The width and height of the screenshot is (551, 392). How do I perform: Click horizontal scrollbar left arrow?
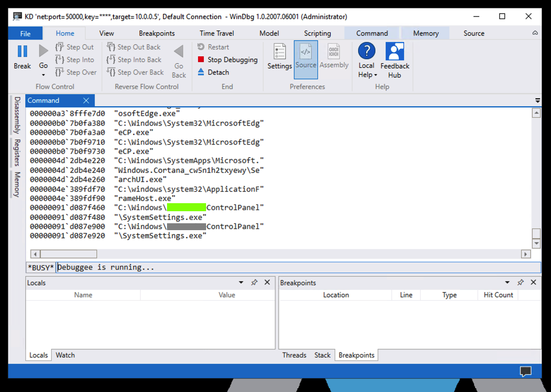coord(35,254)
